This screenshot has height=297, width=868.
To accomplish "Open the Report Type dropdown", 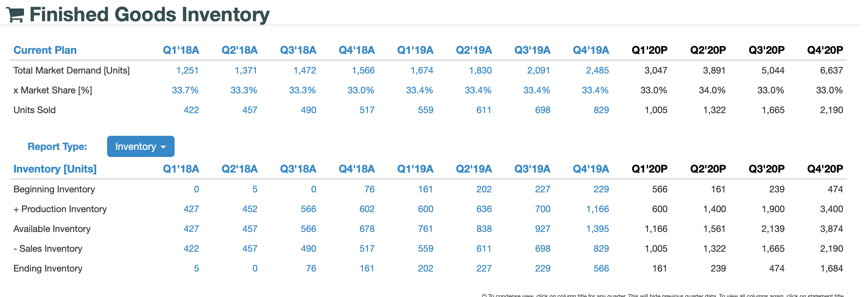I will pyautogui.click(x=140, y=146).
